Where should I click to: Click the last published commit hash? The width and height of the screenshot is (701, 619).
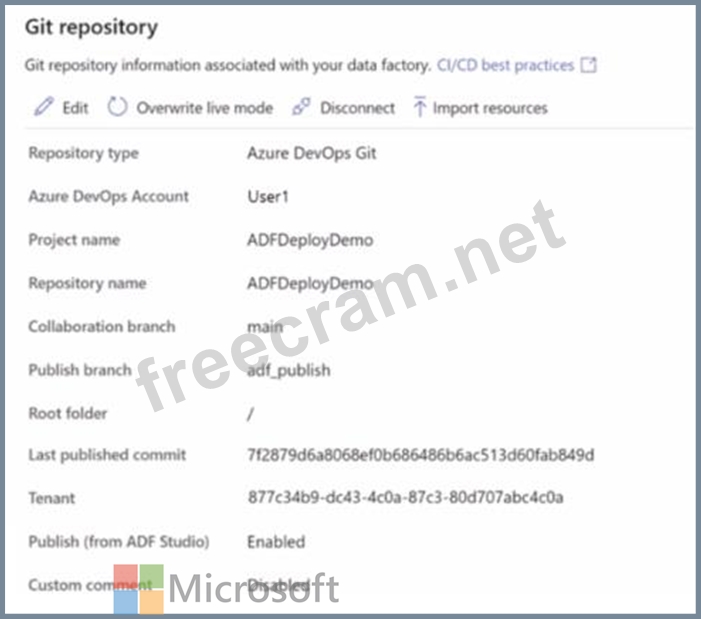click(420, 455)
